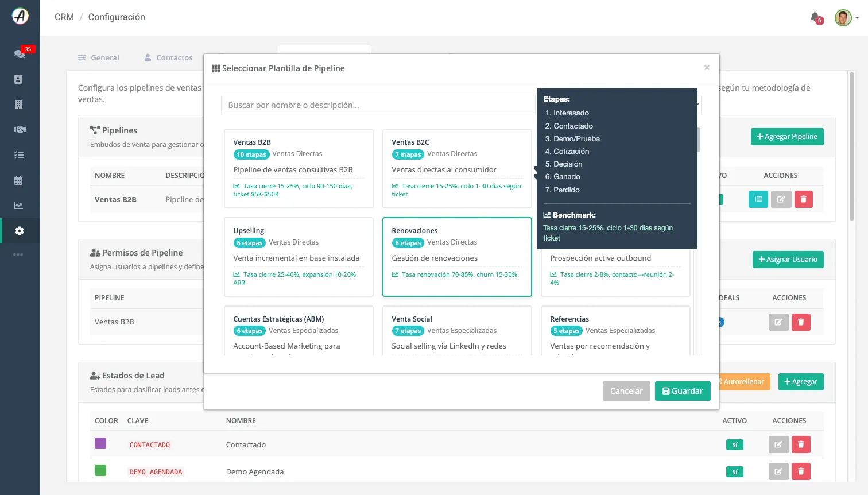Image resolution: width=868 pixels, height=495 pixels.
Task: Open the deals handshake sidebar icon
Action: (x=20, y=130)
